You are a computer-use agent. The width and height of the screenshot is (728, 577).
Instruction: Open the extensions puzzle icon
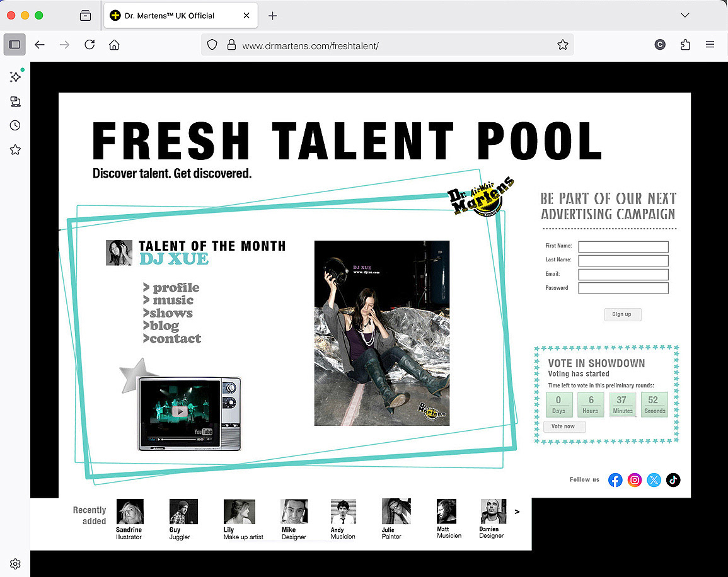(x=685, y=45)
